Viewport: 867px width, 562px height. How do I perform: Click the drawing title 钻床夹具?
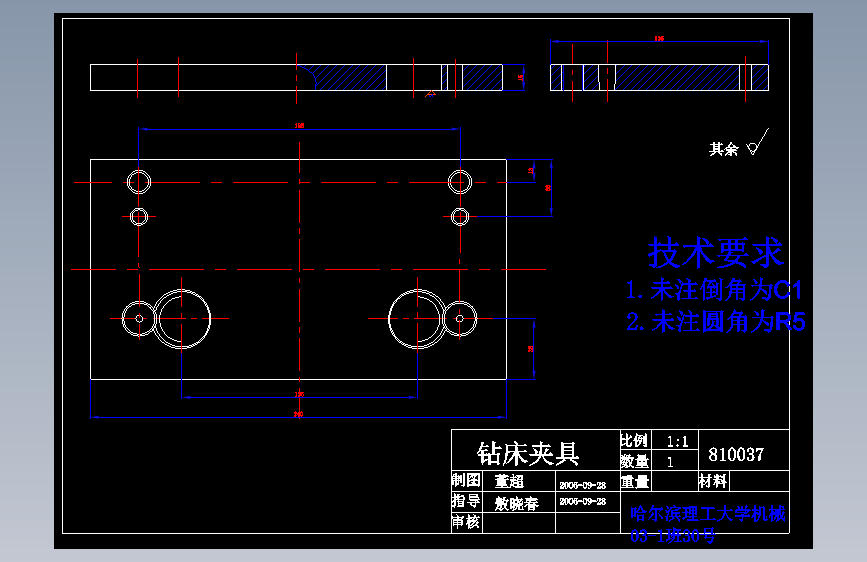pos(528,454)
